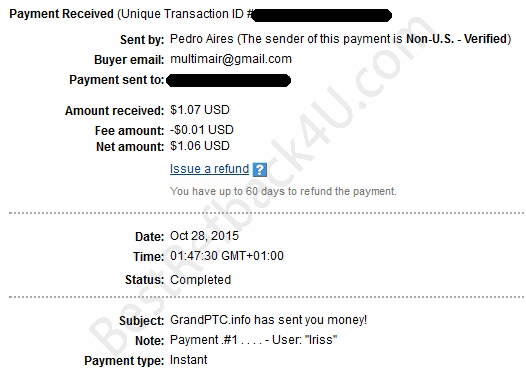Click the 60 days refund notice text
The height and width of the screenshot is (375, 526).
283,191
